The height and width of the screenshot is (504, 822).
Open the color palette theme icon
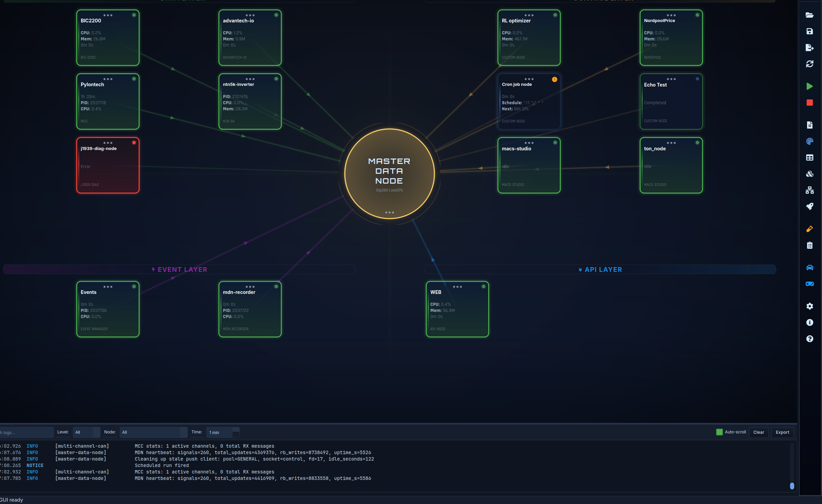click(809, 141)
